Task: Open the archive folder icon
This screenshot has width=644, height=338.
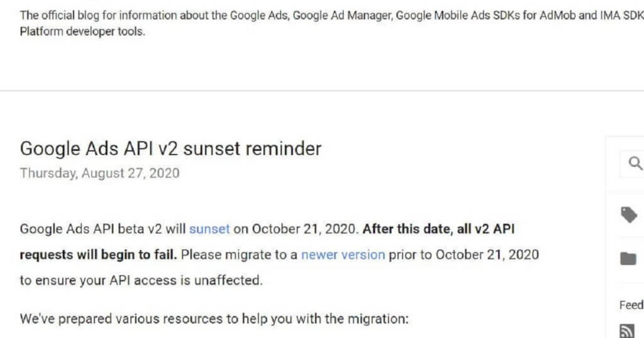Action: pyautogui.click(x=628, y=258)
